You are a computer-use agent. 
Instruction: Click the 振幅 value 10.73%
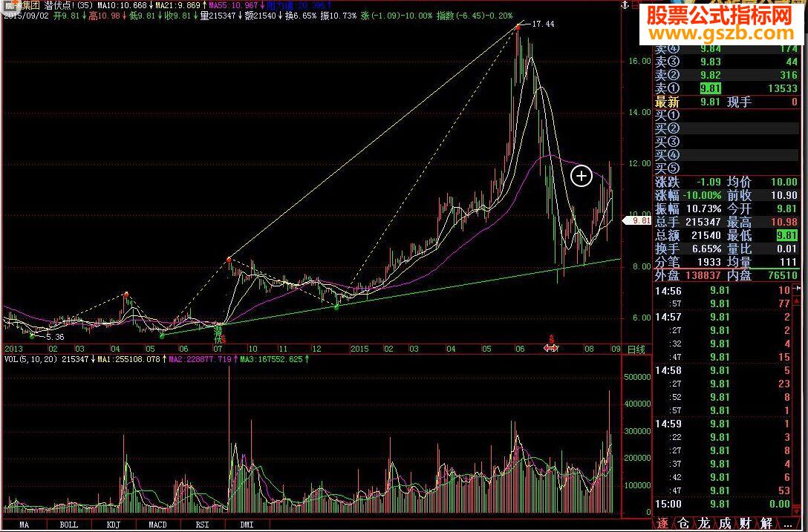[x=703, y=209]
